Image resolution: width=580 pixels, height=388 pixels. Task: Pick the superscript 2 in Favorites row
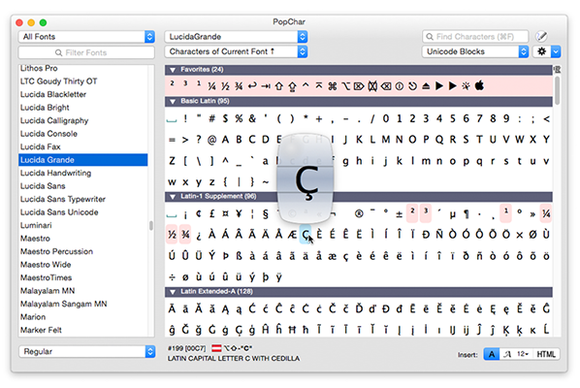[x=172, y=84]
